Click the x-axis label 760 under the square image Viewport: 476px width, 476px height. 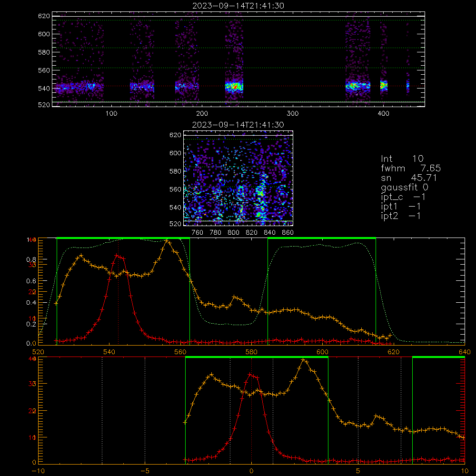pyautogui.click(x=198, y=232)
